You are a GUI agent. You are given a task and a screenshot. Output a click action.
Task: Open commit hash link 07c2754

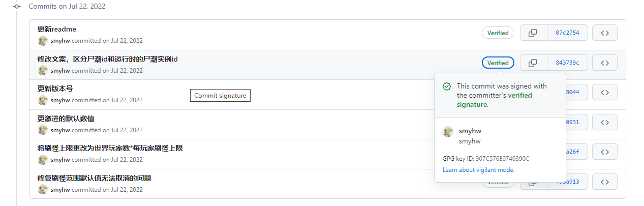point(567,33)
